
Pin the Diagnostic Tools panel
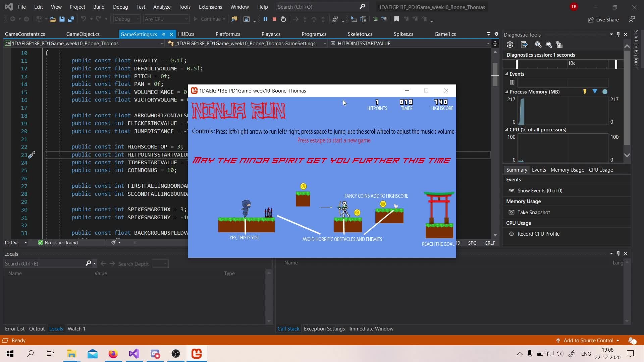click(618, 35)
